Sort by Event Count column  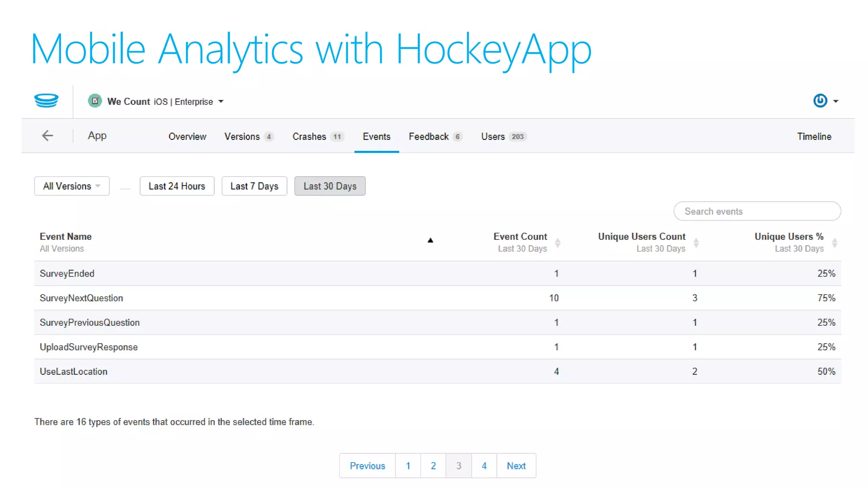click(558, 243)
